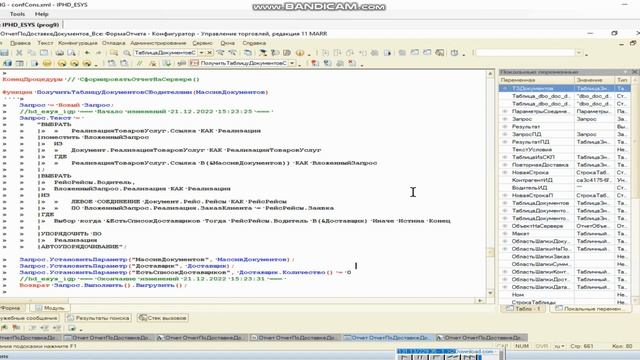The height and width of the screenshot is (360, 640).
Task: Click the magnifier Find icon beside the search box
Action: click(x=127, y=53)
